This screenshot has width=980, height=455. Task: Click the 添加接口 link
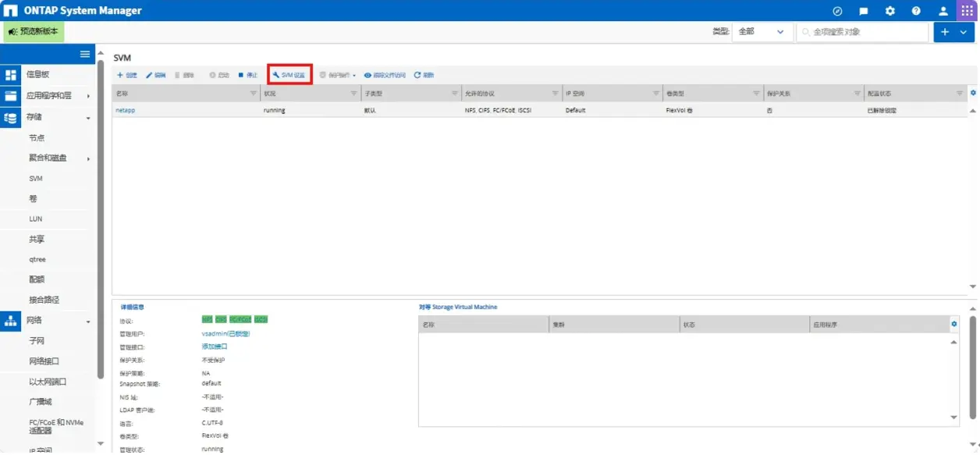click(215, 347)
